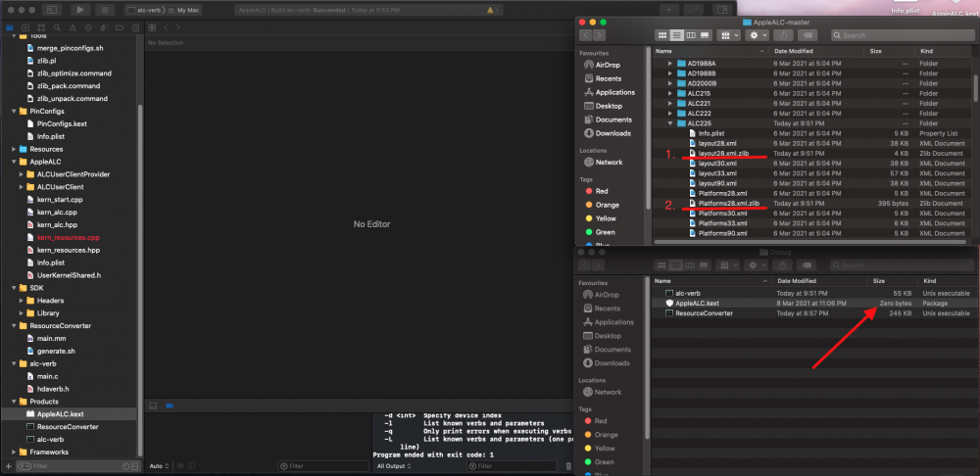The width and height of the screenshot is (980, 476).
Task: Open the Source Control navigator icon
Action: (x=25, y=27)
